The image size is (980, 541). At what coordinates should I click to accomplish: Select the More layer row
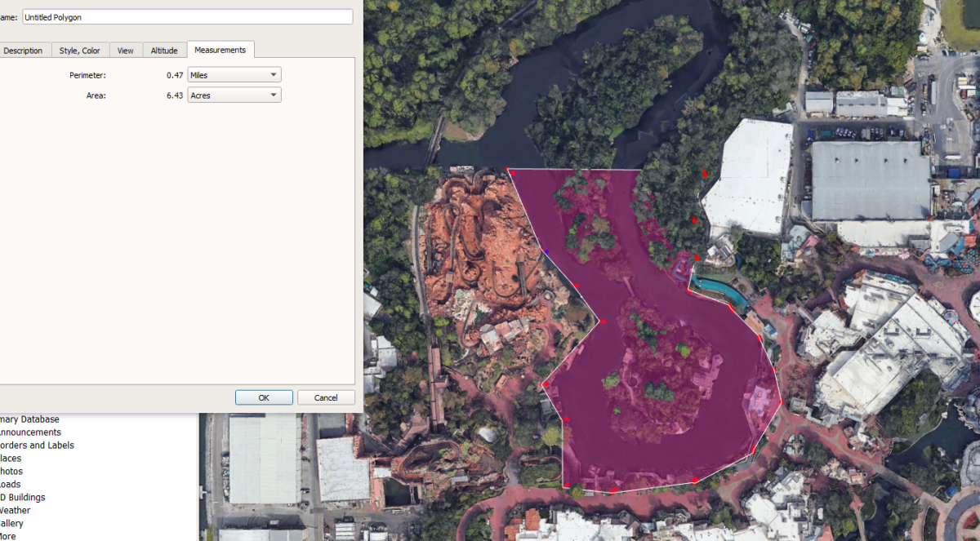8,536
